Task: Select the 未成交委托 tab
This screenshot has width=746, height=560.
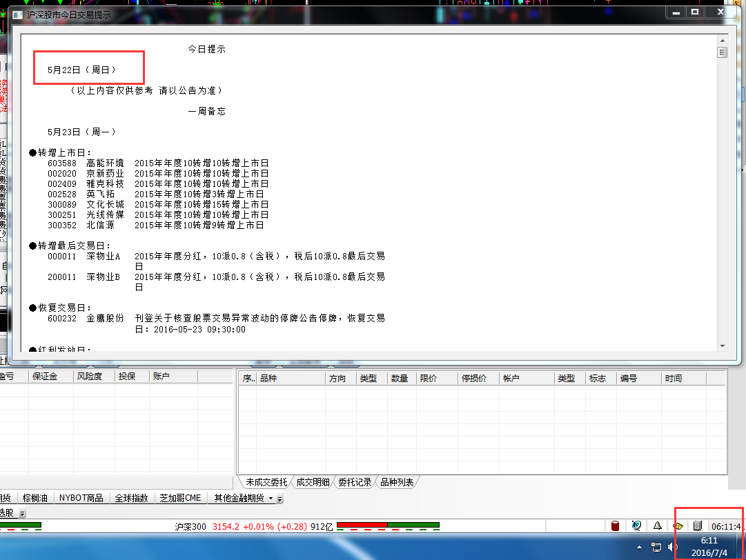Action: click(x=266, y=483)
